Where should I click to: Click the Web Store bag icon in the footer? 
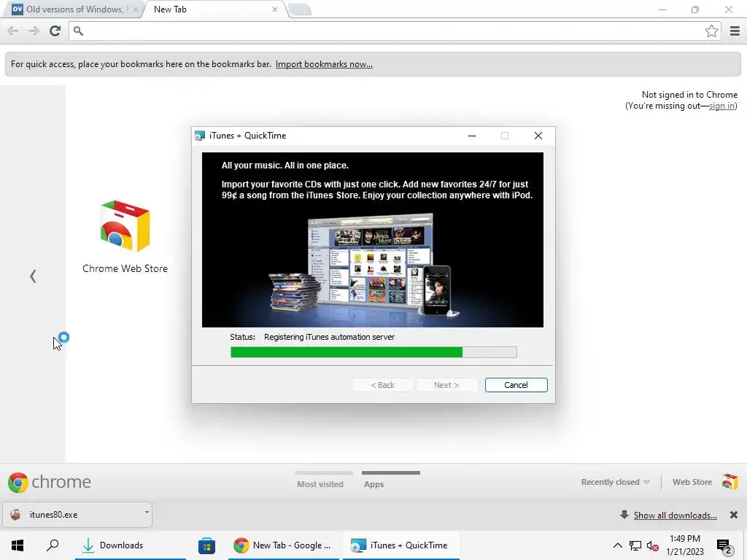point(729,482)
